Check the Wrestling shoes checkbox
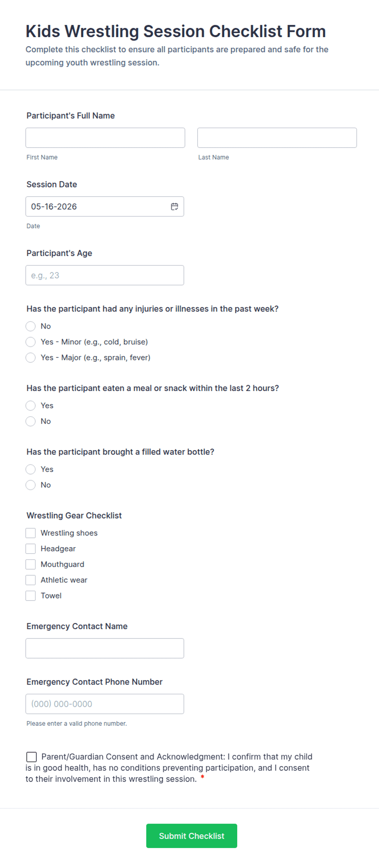 (x=31, y=533)
